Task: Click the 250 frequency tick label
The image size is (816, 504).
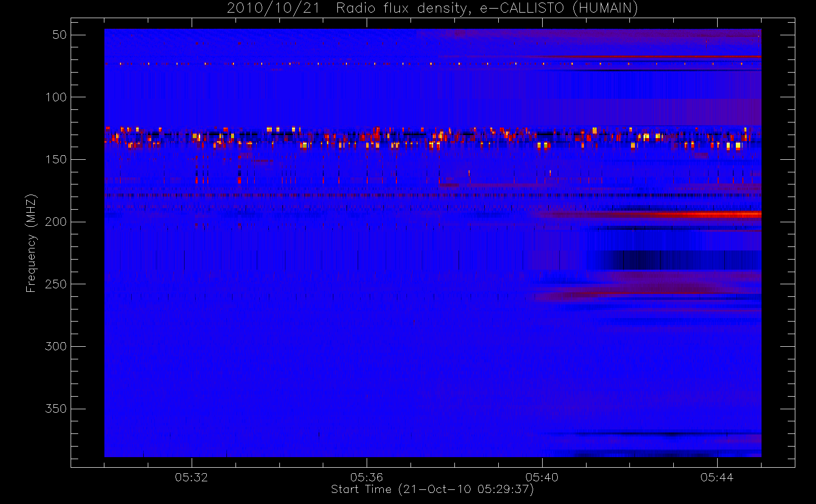Action: (56, 284)
